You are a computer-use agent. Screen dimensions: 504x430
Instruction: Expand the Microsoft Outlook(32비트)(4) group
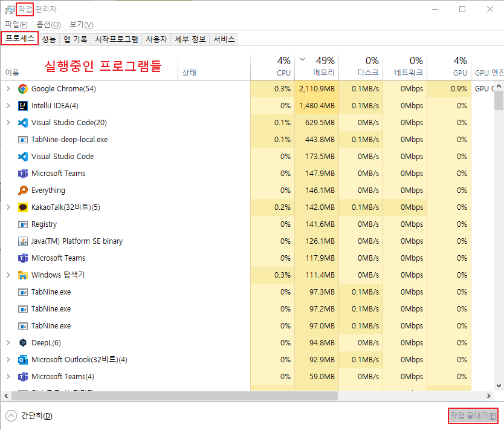8,360
